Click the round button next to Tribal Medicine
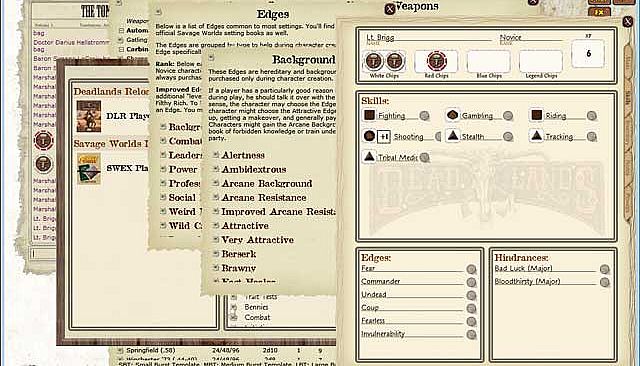The width and height of the screenshot is (640, 366). 424,157
